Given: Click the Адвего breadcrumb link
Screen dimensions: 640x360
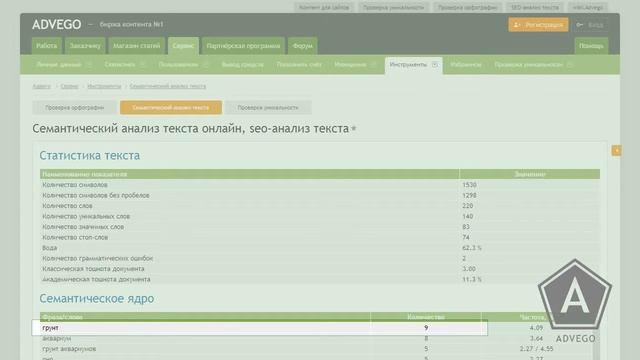Looking at the screenshot, I should pyautogui.click(x=42, y=86).
